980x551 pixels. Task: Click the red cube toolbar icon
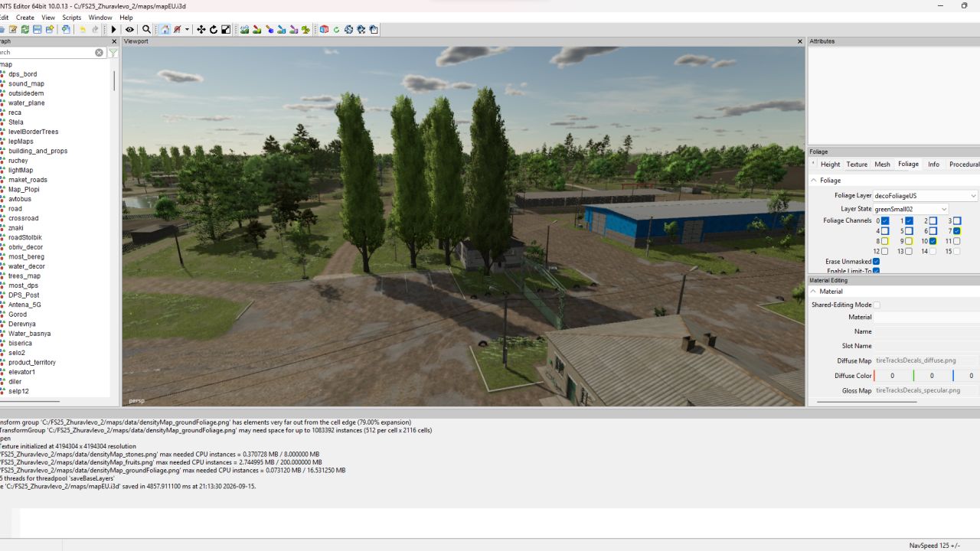[x=324, y=30]
